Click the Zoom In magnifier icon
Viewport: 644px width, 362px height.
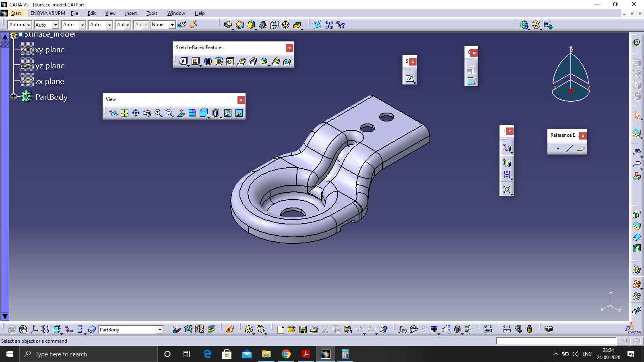(158, 113)
